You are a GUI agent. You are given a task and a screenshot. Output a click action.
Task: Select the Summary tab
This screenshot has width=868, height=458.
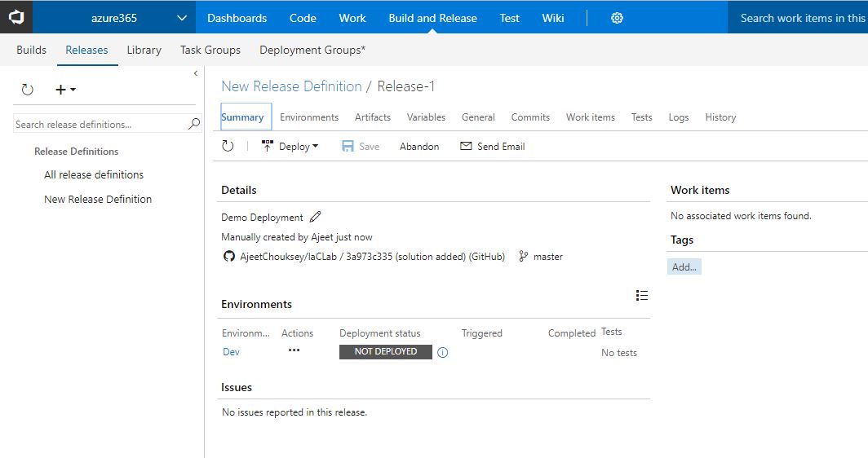(x=246, y=117)
